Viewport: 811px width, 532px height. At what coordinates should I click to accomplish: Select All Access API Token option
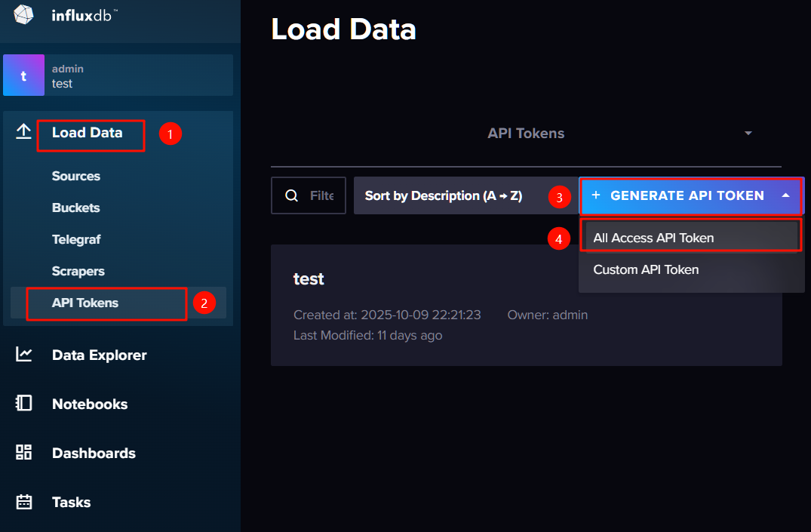(653, 238)
